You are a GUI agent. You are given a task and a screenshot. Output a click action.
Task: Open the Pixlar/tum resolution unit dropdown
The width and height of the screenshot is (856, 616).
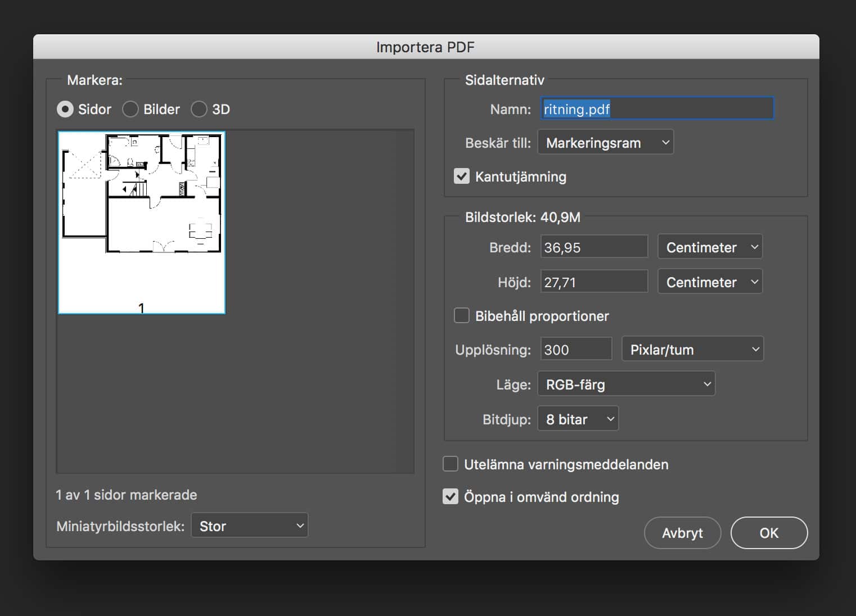pyautogui.click(x=692, y=350)
